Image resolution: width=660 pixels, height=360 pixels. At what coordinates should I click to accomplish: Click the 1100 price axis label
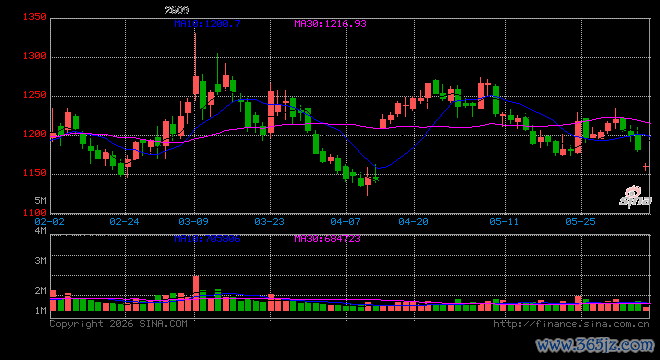35,212
